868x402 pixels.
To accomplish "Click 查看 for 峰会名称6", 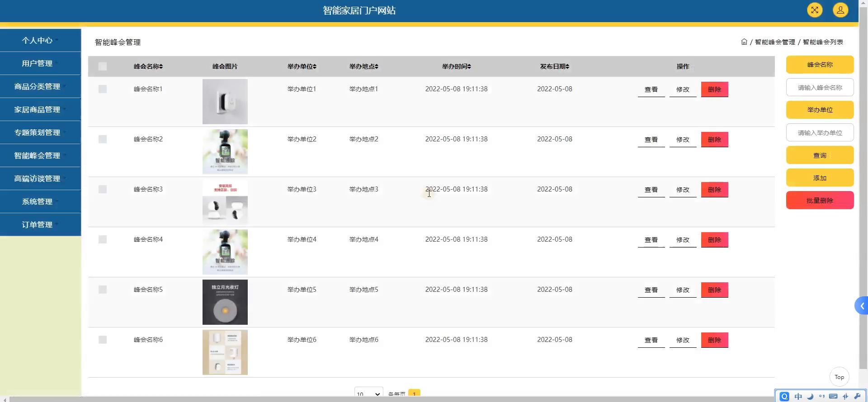I will click(x=651, y=340).
